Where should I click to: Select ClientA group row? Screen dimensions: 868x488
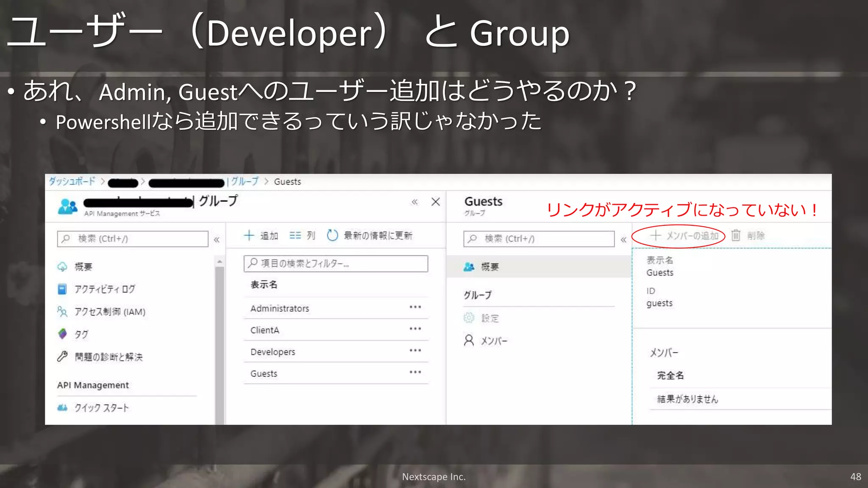click(x=336, y=330)
